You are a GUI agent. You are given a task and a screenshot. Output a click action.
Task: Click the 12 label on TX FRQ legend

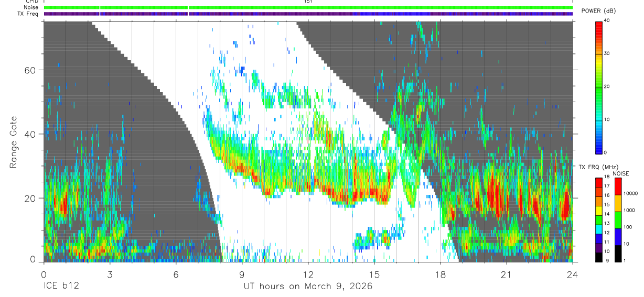[607, 233]
